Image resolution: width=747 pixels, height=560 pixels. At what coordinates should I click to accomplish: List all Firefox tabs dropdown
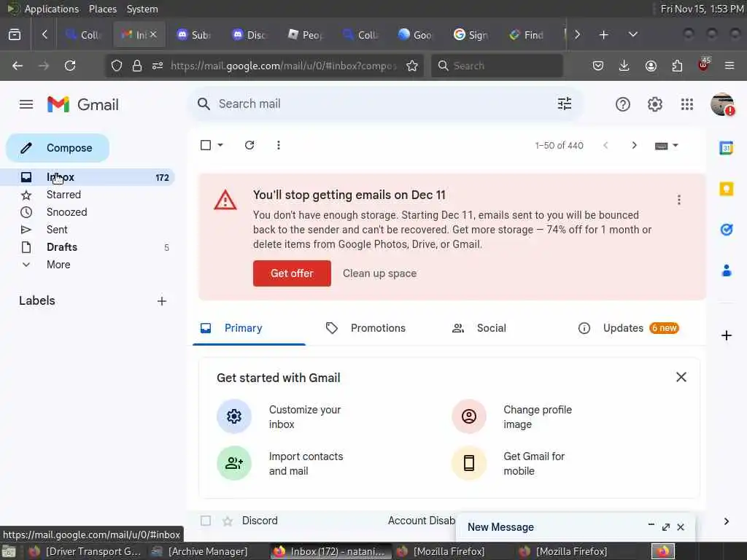tap(632, 34)
